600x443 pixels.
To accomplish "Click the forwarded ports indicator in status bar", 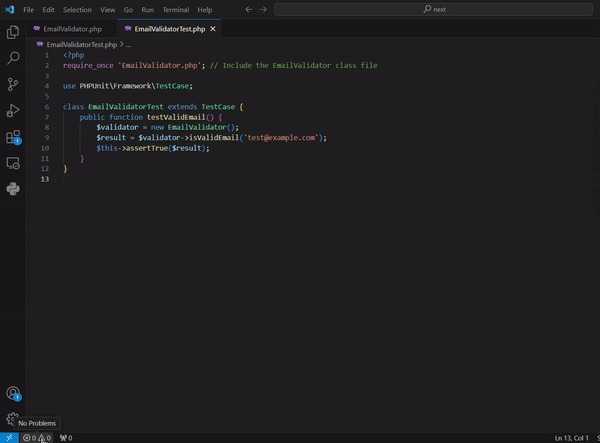I will (66, 438).
